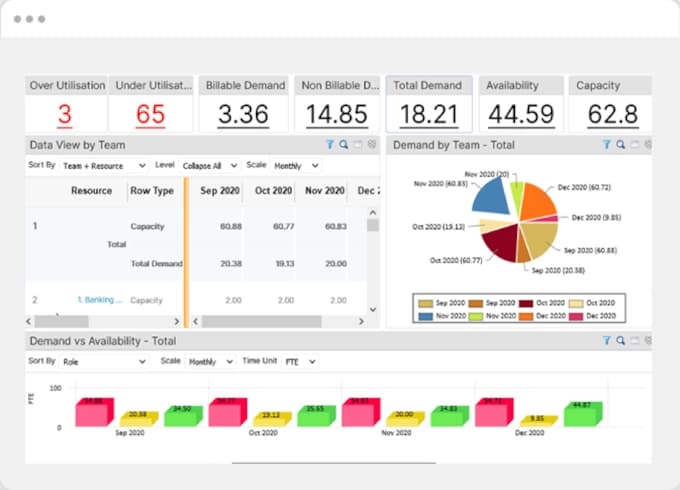Image resolution: width=680 pixels, height=490 pixels.
Task: Click the Sep 2020 column header
Action: click(x=220, y=190)
